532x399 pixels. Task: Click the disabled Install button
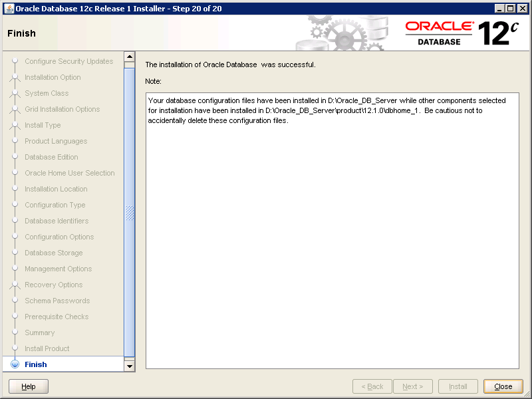coord(458,386)
